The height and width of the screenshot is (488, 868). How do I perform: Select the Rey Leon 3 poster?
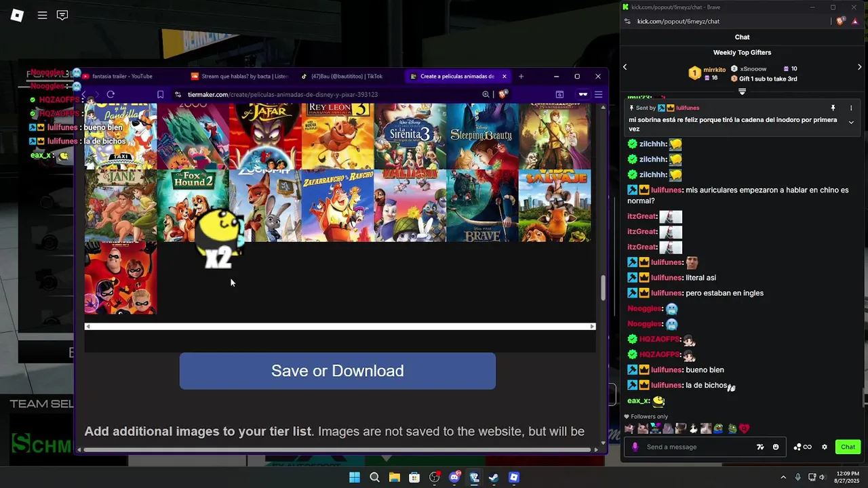click(x=338, y=136)
